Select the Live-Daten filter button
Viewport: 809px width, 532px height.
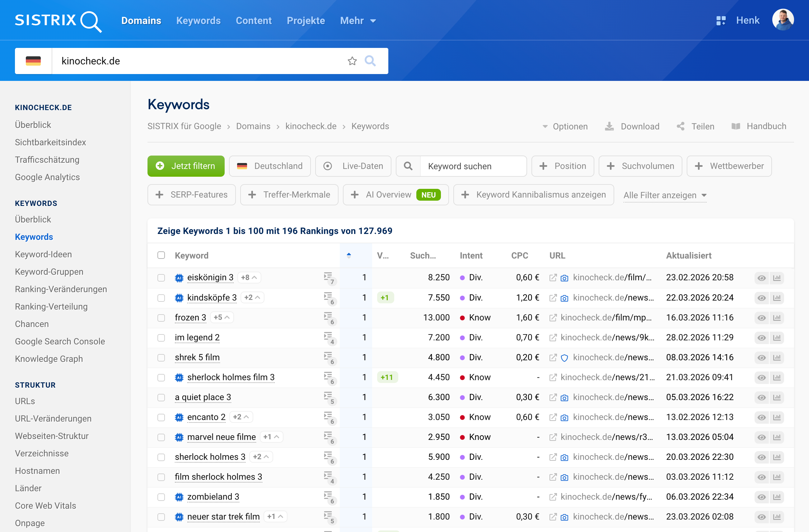pyautogui.click(x=353, y=166)
